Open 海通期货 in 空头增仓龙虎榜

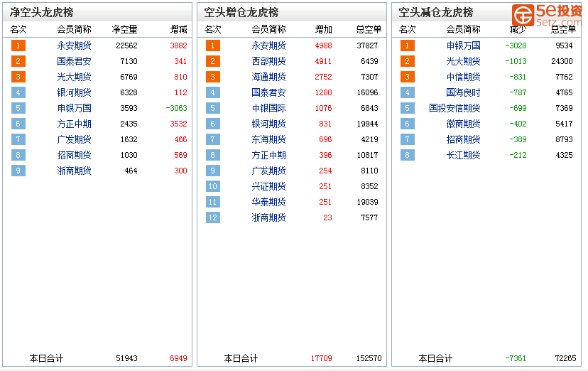pyautogui.click(x=268, y=77)
